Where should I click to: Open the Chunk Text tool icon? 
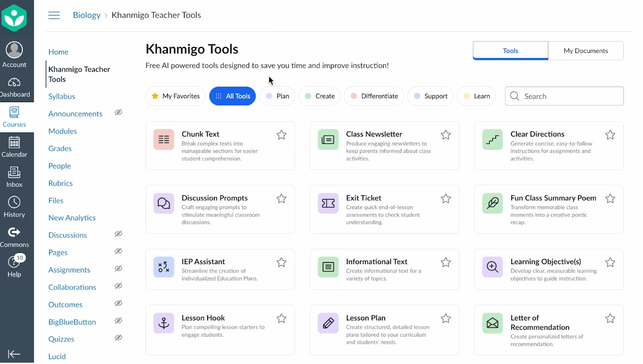(x=163, y=140)
